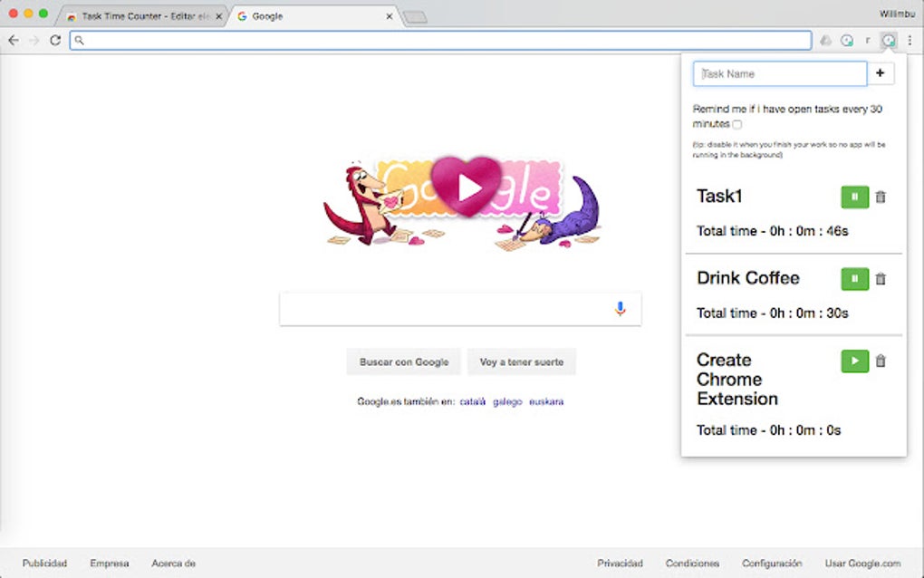924x578 pixels.
Task: Click the microphone icon in the search box
Action: [620, 308]
